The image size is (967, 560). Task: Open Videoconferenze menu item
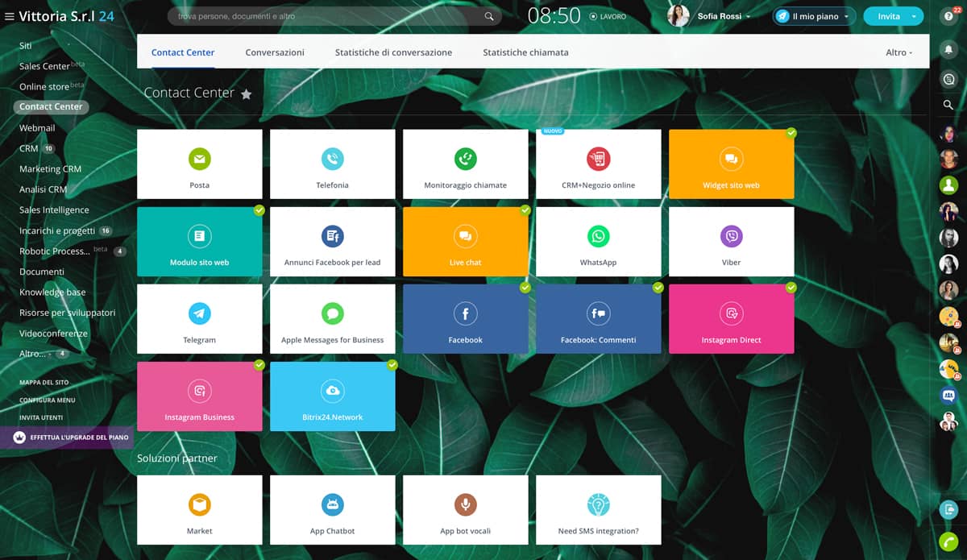[x=54, y=334]
